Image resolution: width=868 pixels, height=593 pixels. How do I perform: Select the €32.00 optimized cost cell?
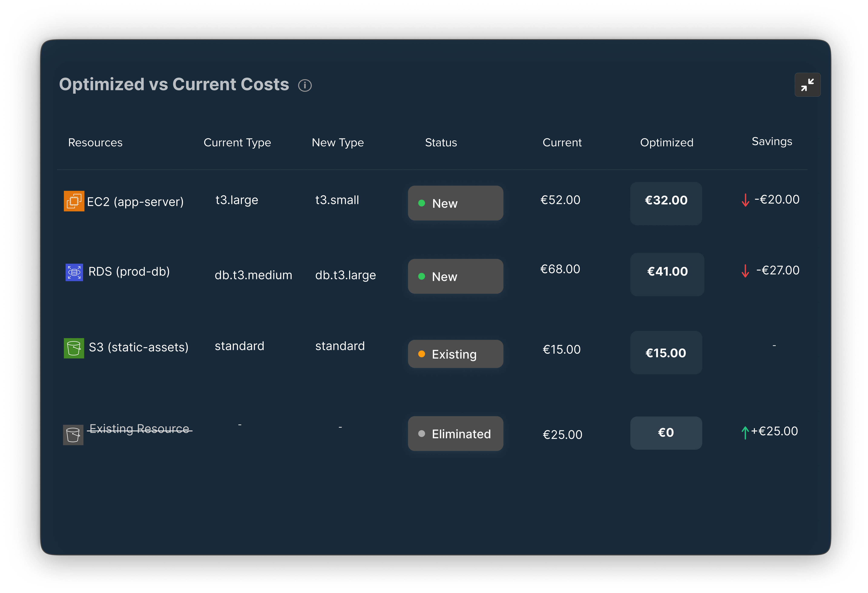(666, 203)
